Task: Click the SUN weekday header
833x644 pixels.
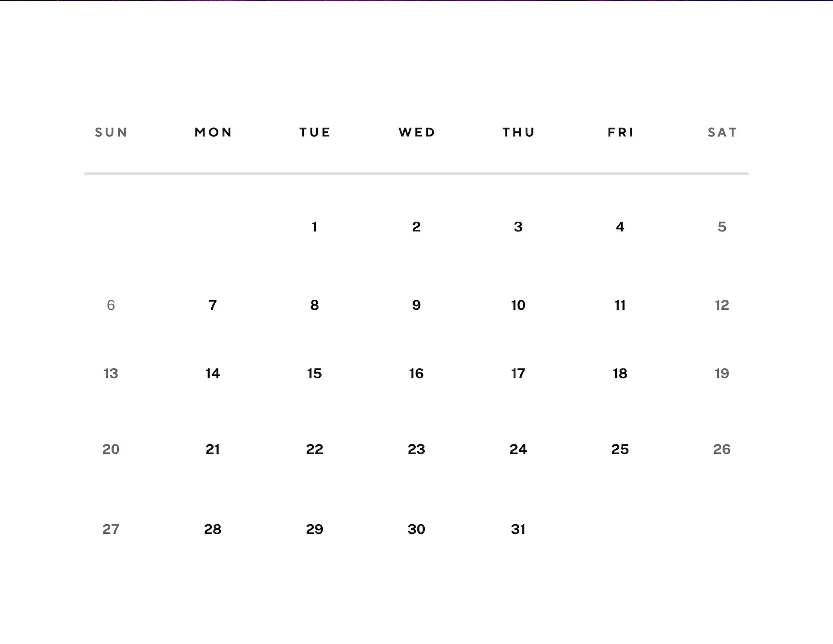Action: coord(111,132)
